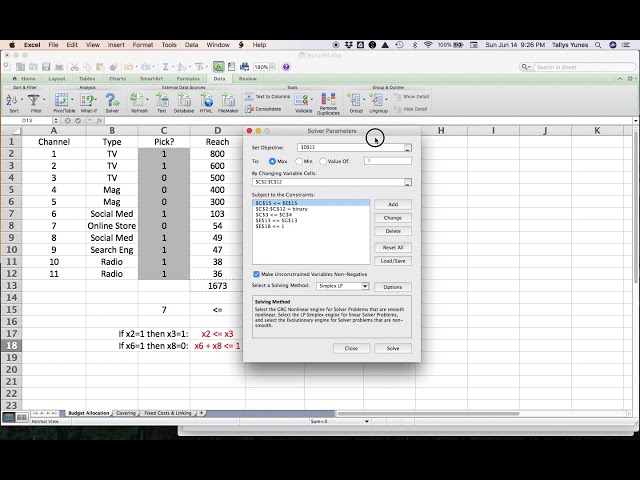Click the Remove Duplicates icon
The image size is (640, 480).
(x=328, y=100)
